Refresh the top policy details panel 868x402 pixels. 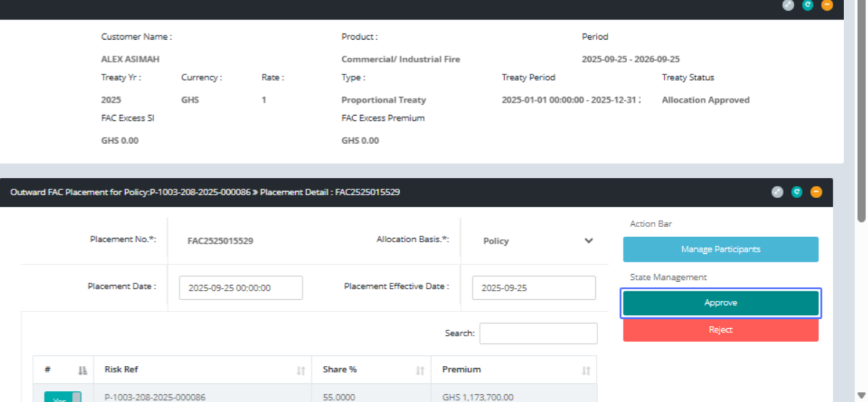pos(807,5)
